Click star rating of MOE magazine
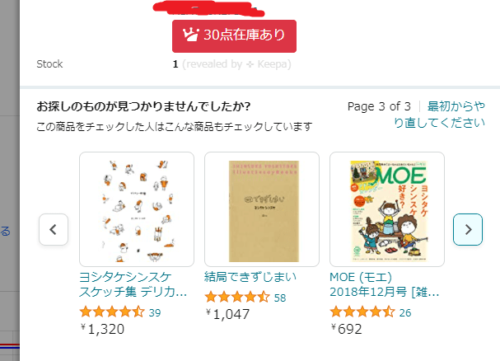 tap(362, 312)
